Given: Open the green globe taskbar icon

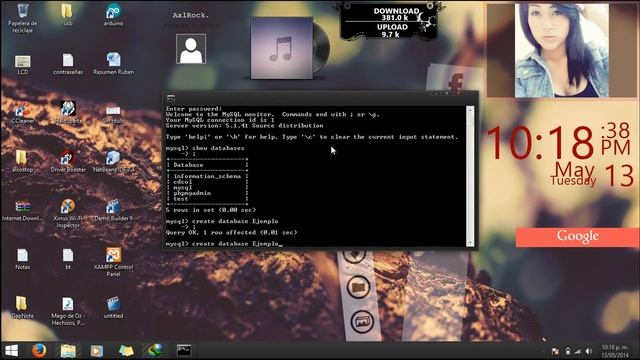Looking at the screenshot, I should [x=155, y=350].
